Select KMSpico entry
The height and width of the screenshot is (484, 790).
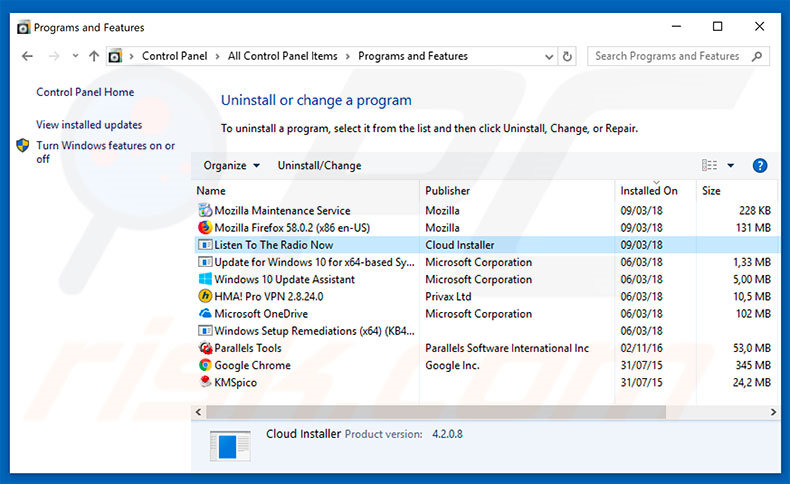click(x=235, y=382)
